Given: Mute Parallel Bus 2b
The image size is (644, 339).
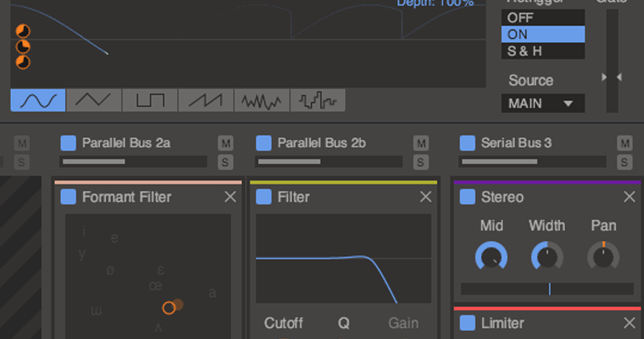Looking at the screenshot, I should click(422, 143).
